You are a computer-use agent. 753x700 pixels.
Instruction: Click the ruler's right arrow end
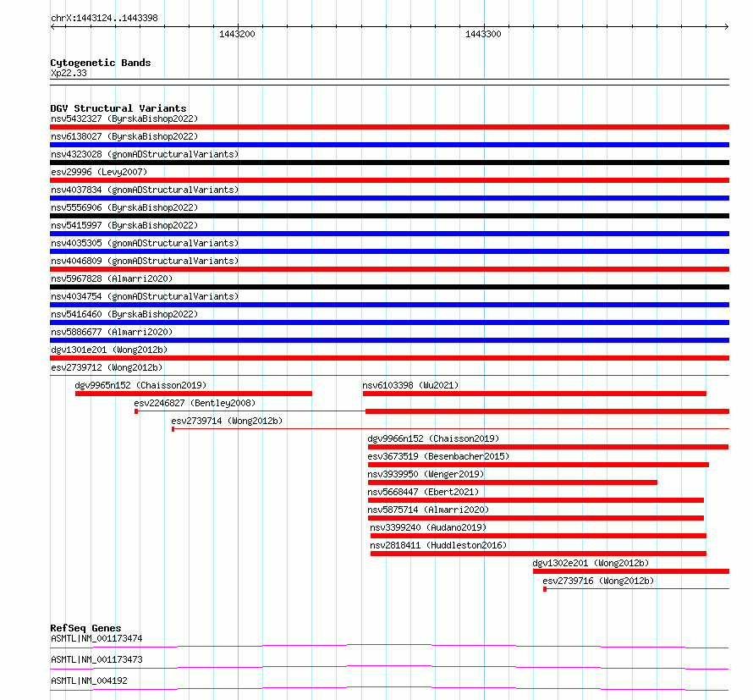click(727, 27)
